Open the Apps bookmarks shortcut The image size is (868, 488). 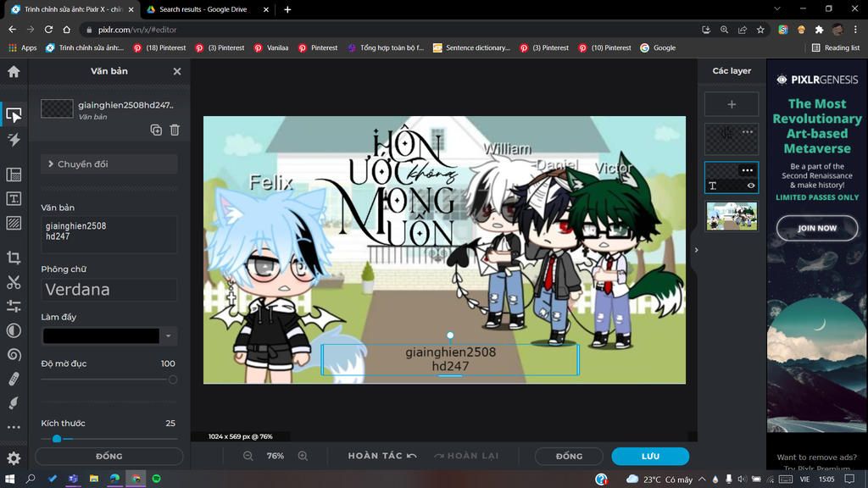[22, 48]
